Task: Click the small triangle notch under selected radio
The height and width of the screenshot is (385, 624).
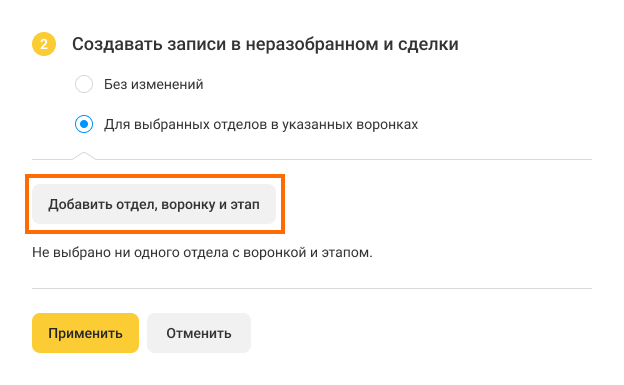Action: [84, 155]
